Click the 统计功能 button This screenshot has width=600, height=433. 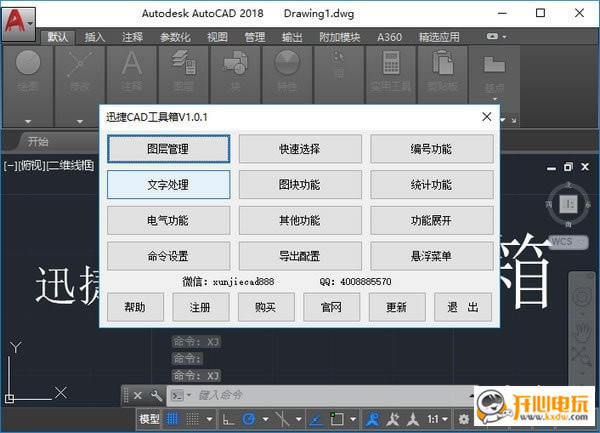[x=432, y=185]
